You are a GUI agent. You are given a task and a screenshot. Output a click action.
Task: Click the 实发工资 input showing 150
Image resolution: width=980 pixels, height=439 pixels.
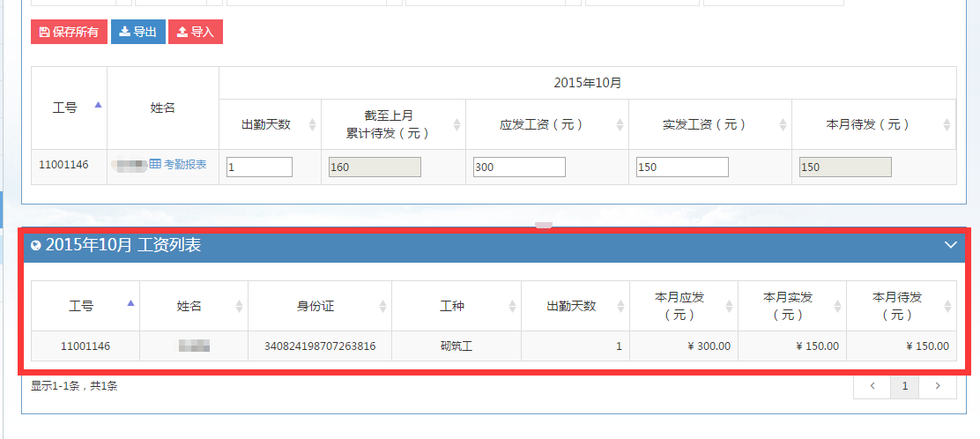coord(681,167)
